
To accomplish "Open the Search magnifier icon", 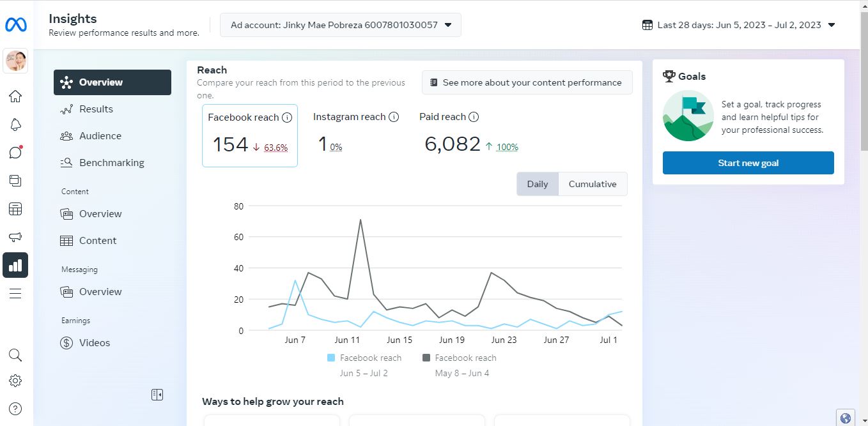I will pyautogui.click(x=15, y=355).
